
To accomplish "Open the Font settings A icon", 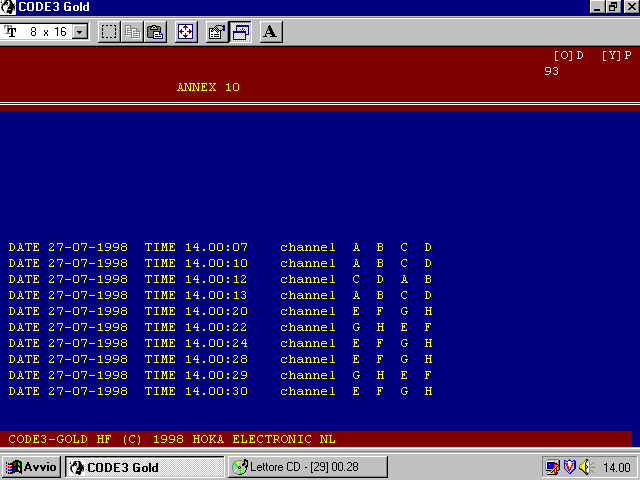I will pos(270,32).
